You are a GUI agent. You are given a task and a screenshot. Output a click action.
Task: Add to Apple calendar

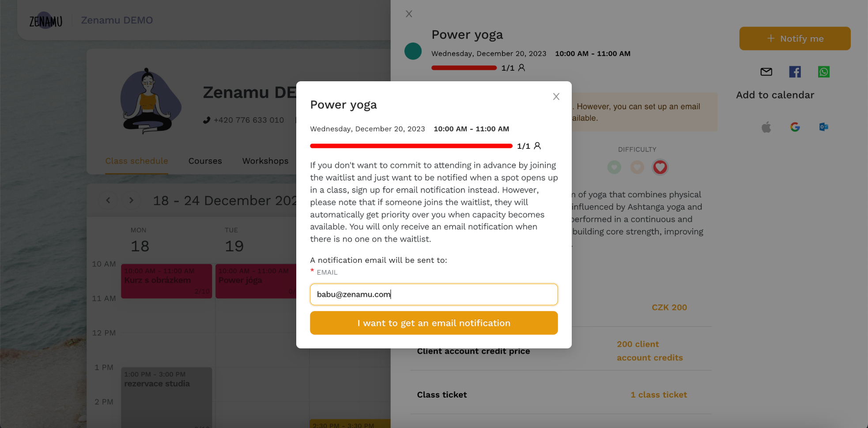pos(766,127)
